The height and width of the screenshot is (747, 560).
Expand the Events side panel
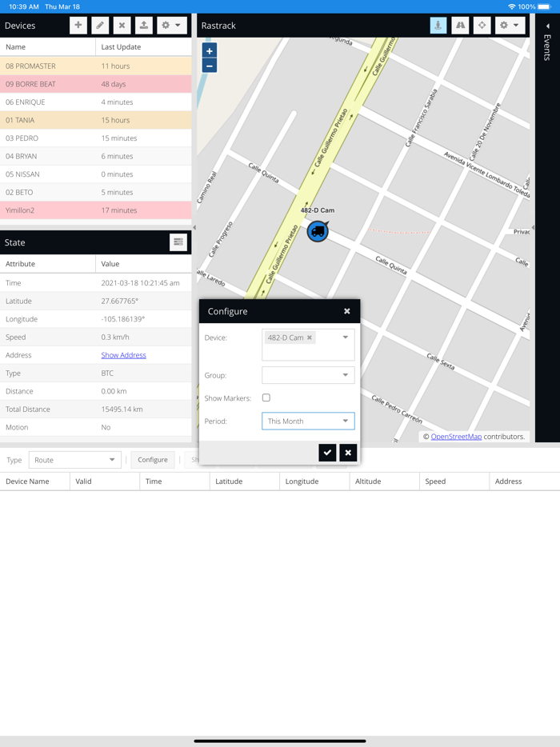pos(548,26)
